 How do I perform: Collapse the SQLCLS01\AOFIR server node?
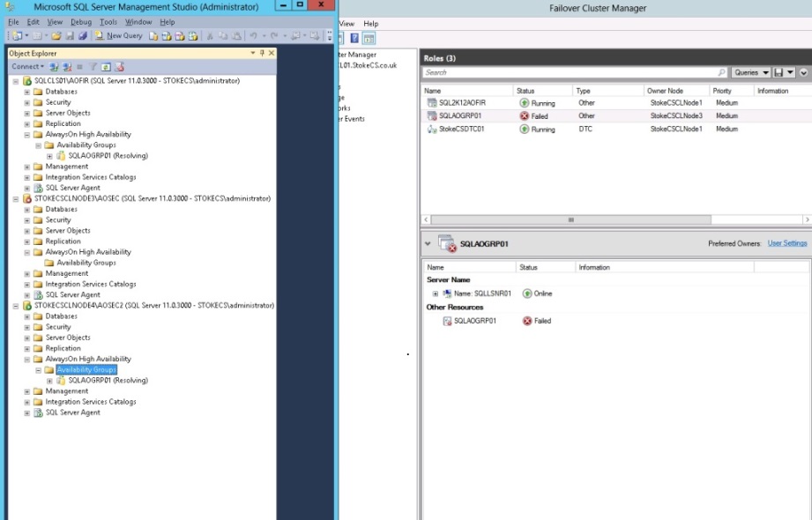[x=16, y=81]
